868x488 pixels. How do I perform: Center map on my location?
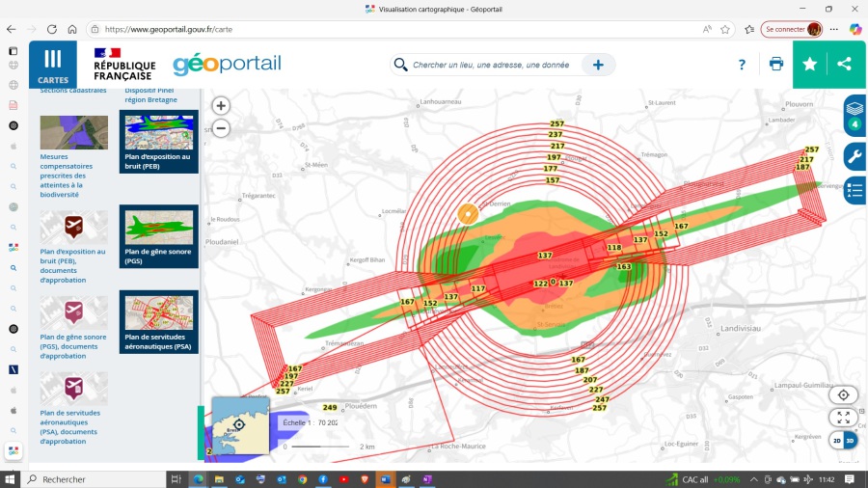point(844,394)
